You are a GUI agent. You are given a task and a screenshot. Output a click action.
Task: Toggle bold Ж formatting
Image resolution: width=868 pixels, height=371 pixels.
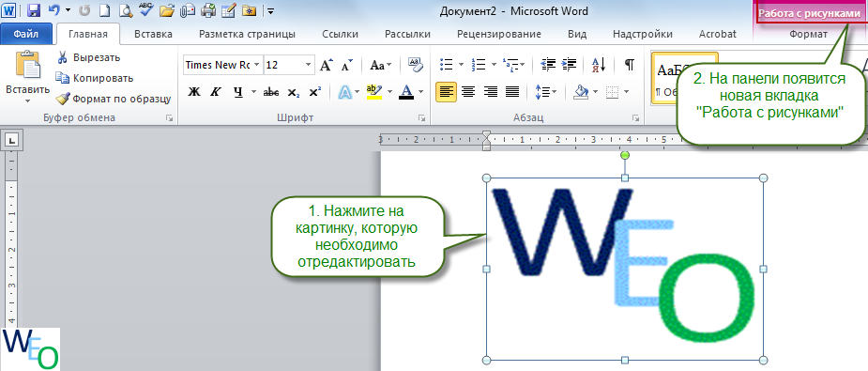pyautogui.click(x=193, y=91)
